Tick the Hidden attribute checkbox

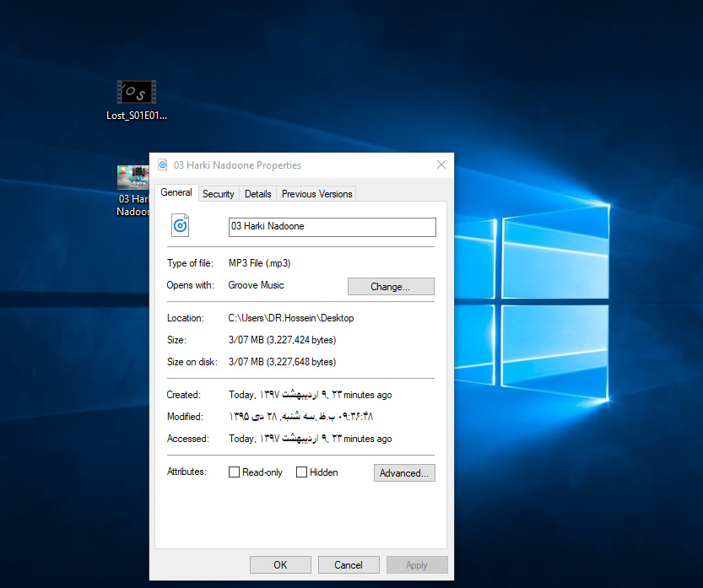[x=301, y=472]
